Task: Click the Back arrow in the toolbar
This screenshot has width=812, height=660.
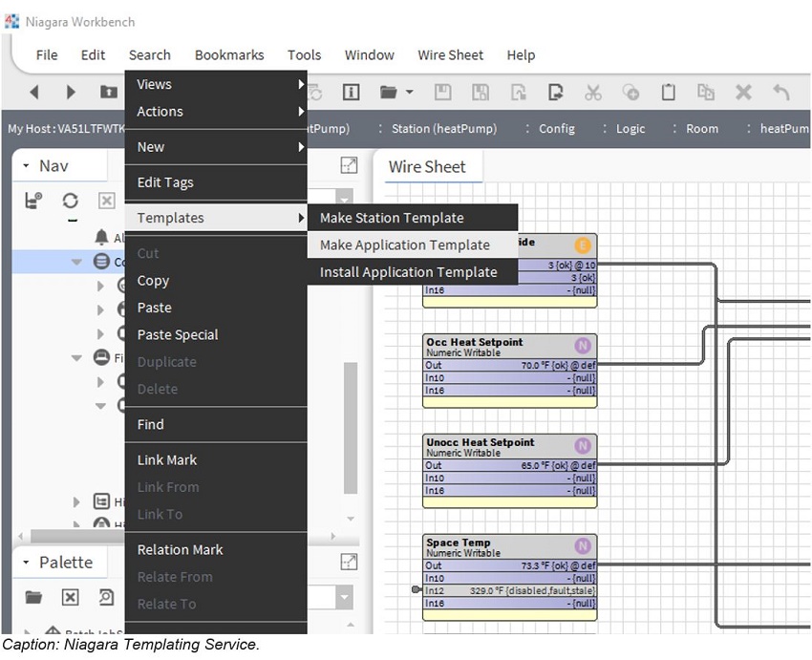Action: point(34,92)
